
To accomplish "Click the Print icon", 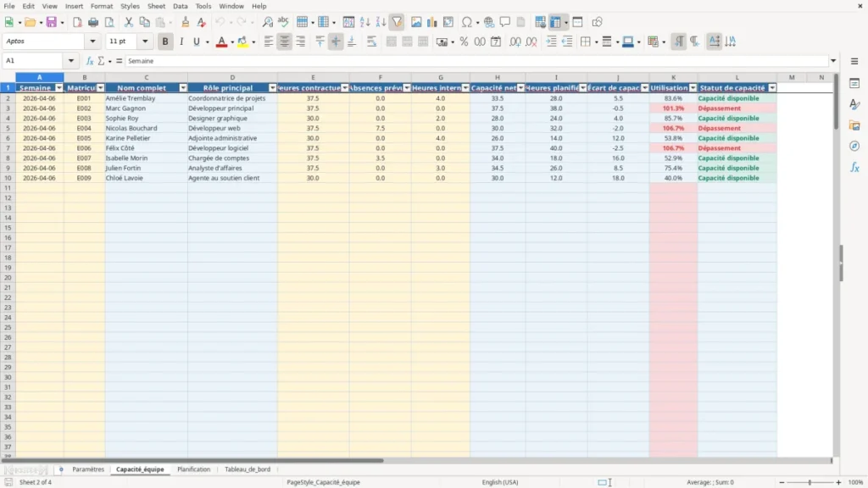I will (x=93, y=22).
